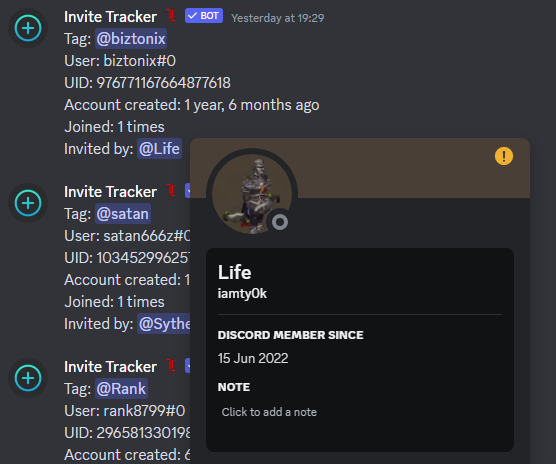Open the @Sythe inviter mention
Viewport: 556px width, 464px height.
(x=164, y=324)
